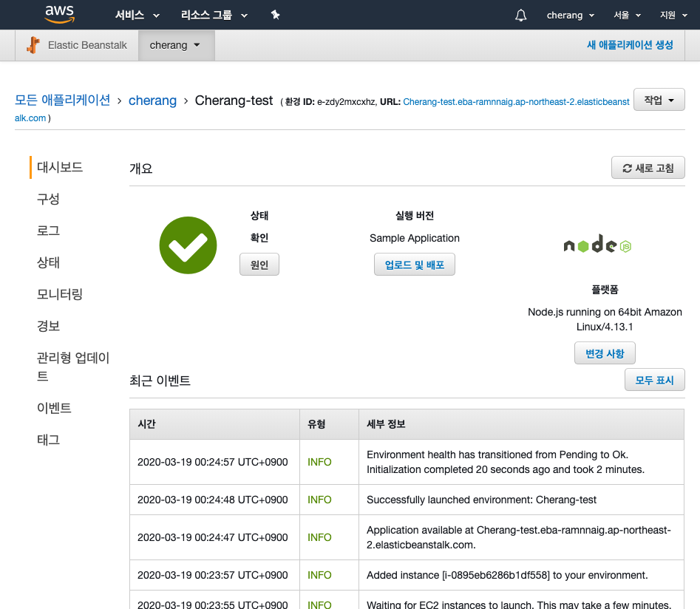The width and height of the screenshot is (700, 609).
Task: Click the pin shortcut icon in navbar
Action: click(x=276, y=16)
